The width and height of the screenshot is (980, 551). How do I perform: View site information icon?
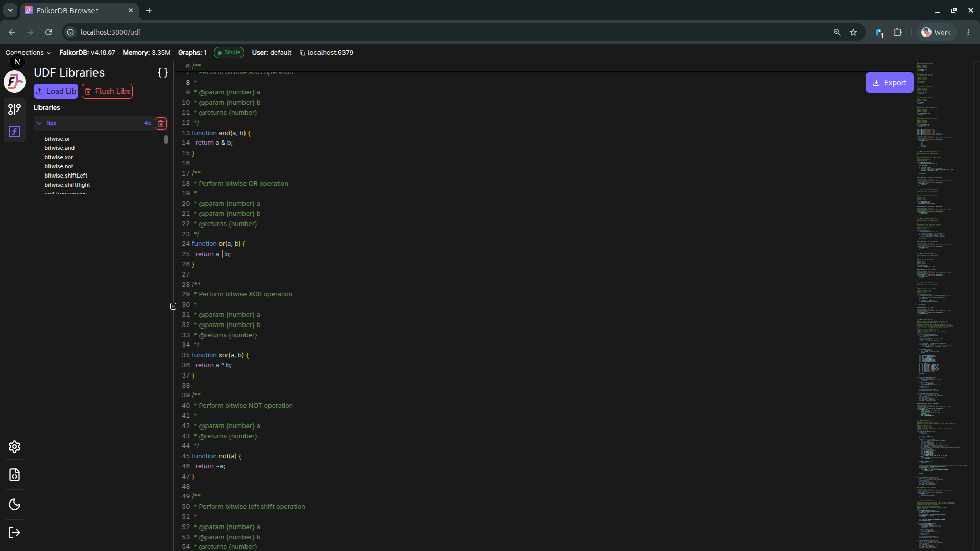click(70, 32)
